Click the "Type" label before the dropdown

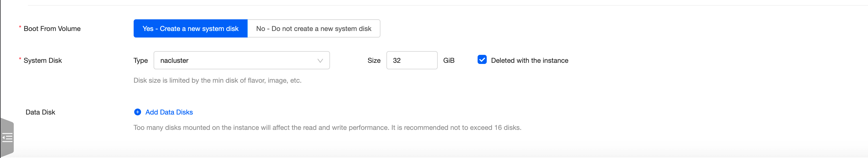(x=140, y=61)
